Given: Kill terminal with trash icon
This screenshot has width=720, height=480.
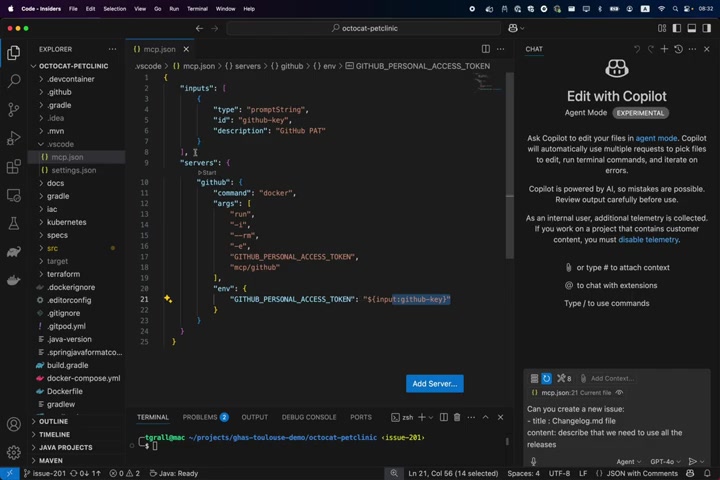Looking at the screenshot, I should pyautogui.click(x=457, y=417).
